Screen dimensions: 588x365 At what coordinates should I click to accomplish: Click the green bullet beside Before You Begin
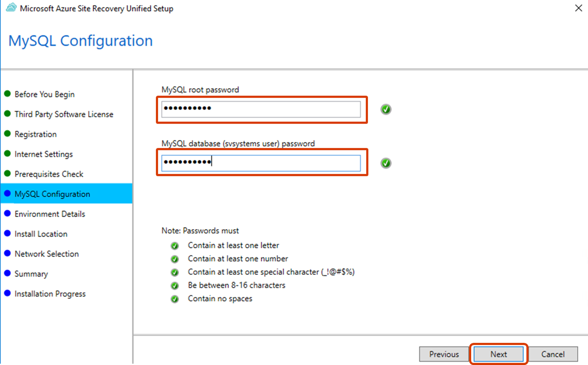pos(7,94)
